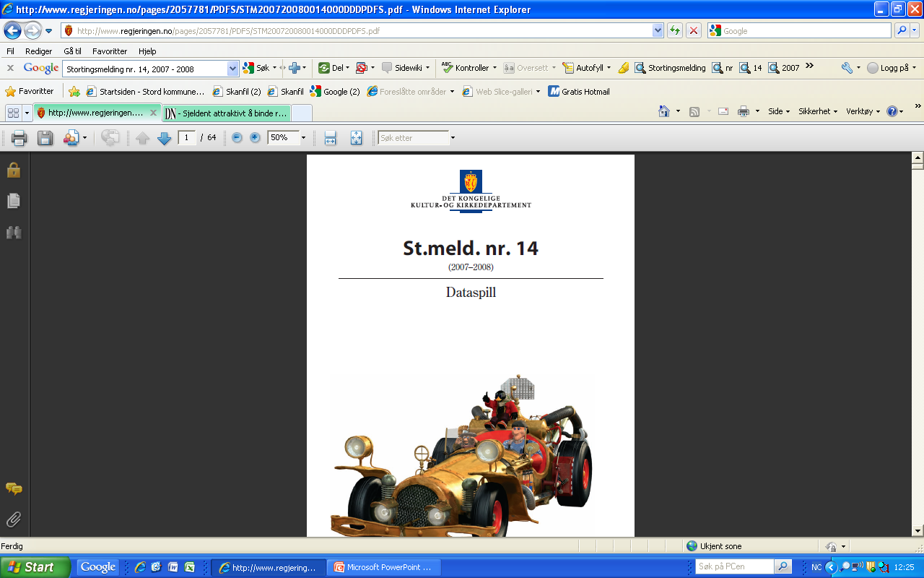The height and width of the screenshot is (578, 924).
Task: Open the Quick Tabs view
Action: (13, 113)
